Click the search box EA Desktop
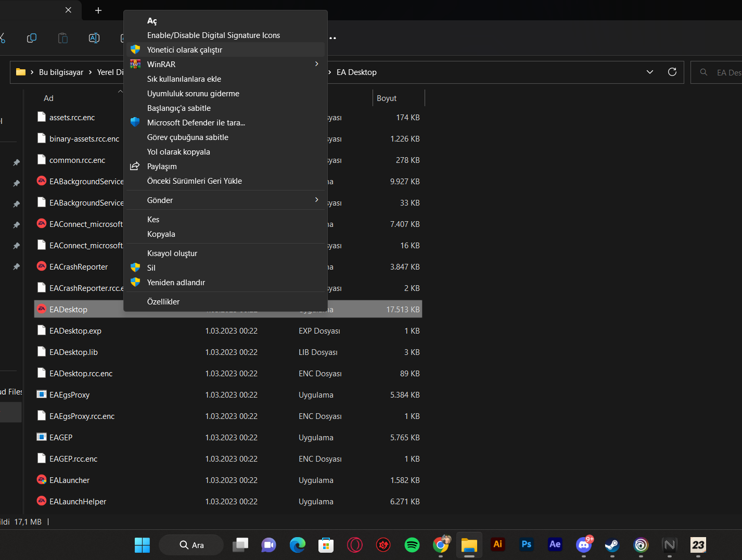The height and width of the screenshot is (560, 742). tap(717, 72)
